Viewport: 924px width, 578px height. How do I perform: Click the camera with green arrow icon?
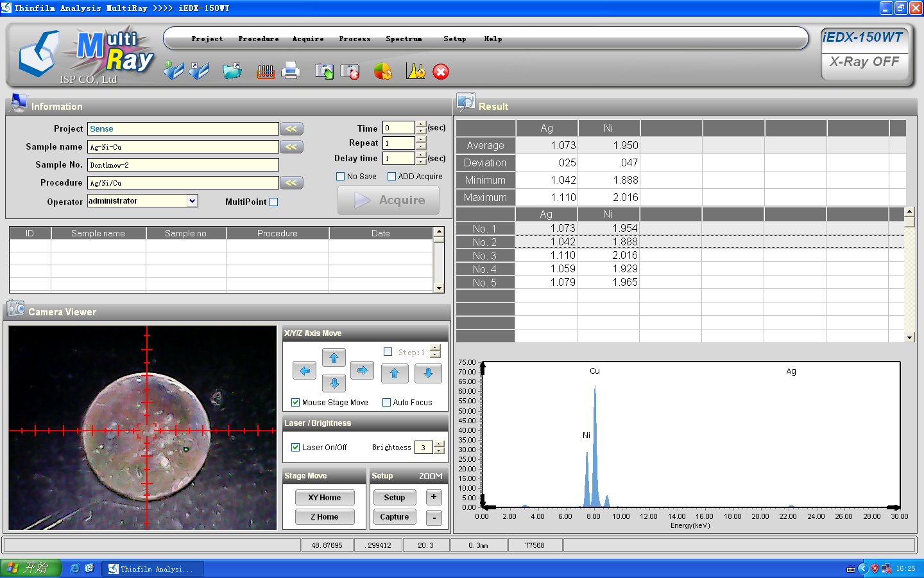pos(324,71)
